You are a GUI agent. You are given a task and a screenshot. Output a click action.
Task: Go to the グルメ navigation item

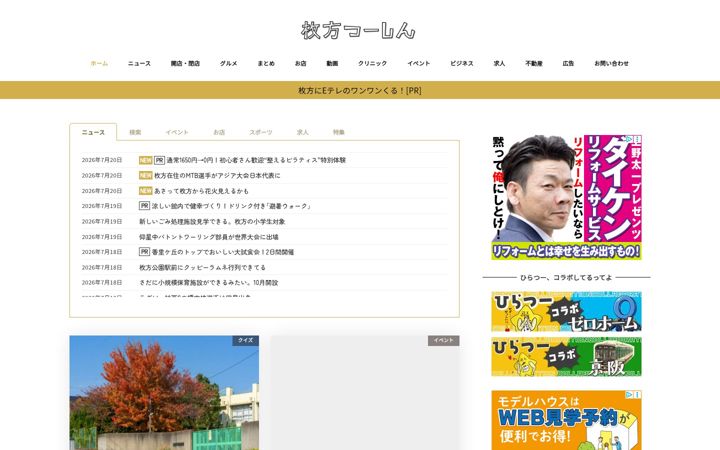click(x=229, y=63)
